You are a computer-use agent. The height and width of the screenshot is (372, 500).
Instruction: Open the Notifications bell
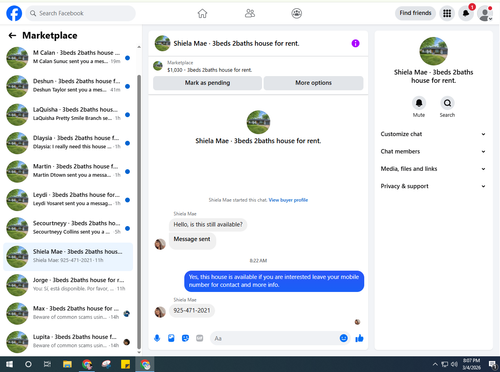pyautogui.click(x=466, y=13)
